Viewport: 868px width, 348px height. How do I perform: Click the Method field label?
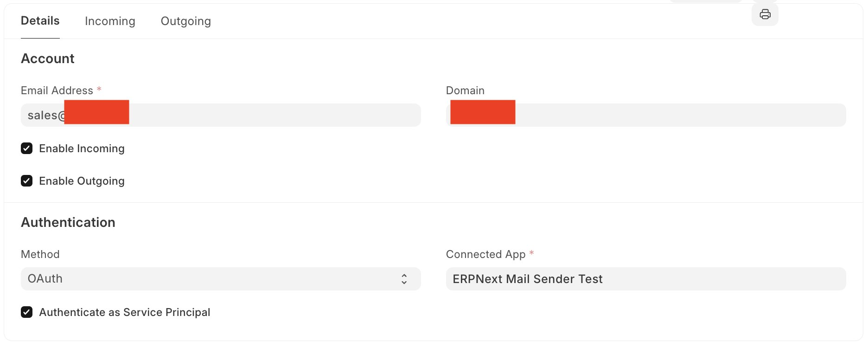click(40, 254)
